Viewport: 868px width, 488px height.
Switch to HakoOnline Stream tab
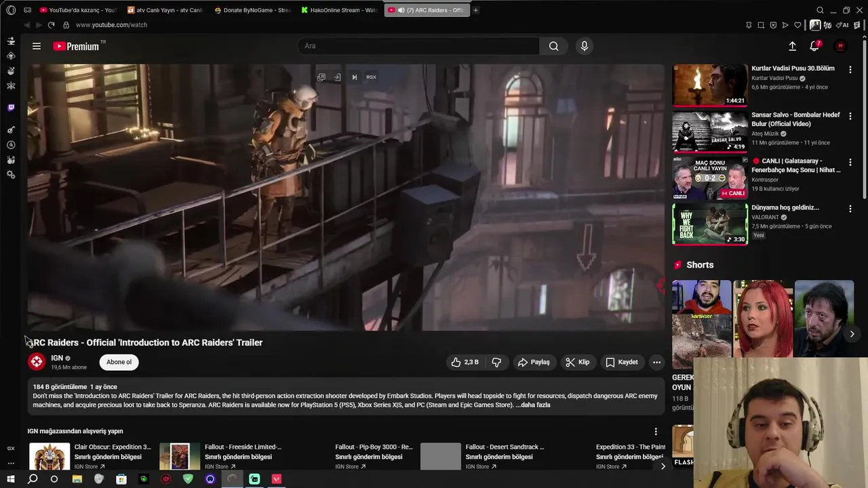point(339,10)
